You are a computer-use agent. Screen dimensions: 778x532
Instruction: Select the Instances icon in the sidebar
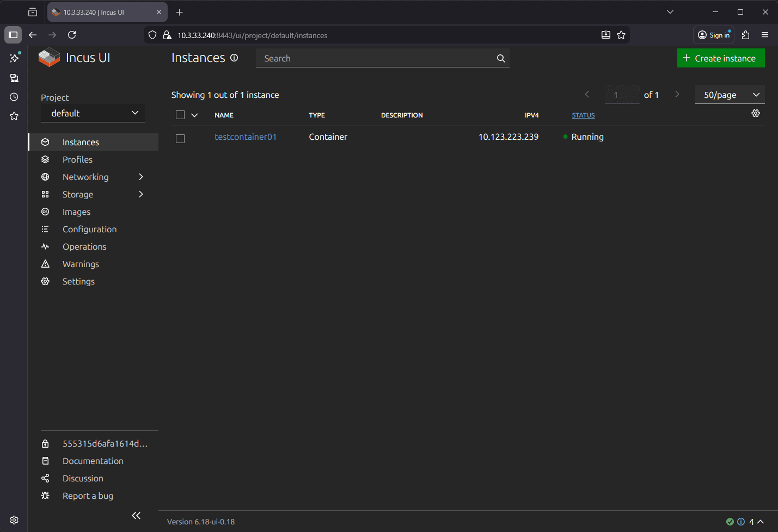pyautogui.click(x=45, y=142)
